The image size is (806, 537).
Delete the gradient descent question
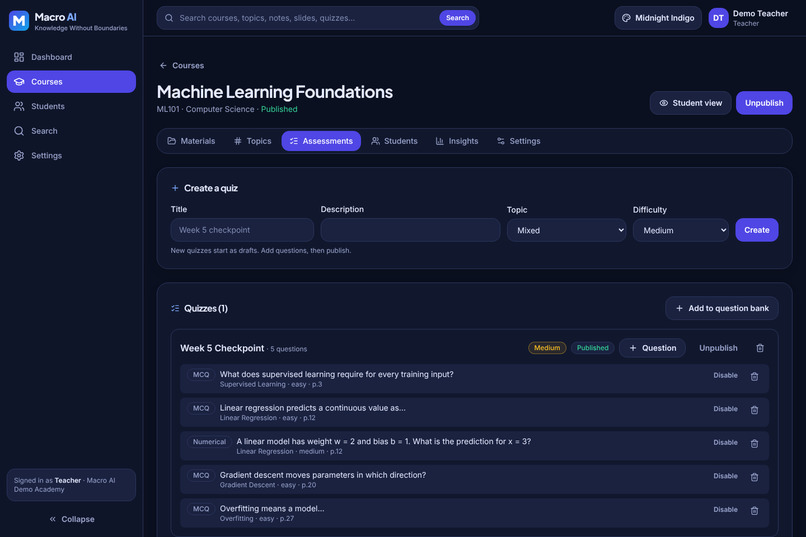click(x=754, y=477)
